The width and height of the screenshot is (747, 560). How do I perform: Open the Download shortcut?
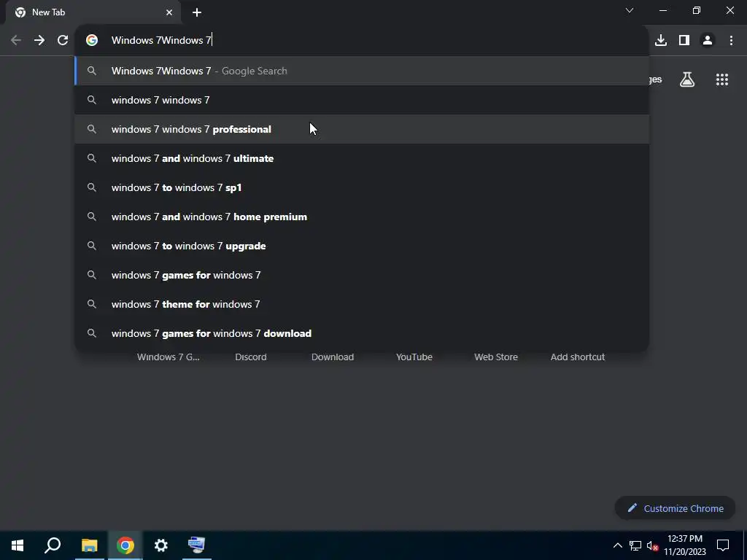point(333,357)
